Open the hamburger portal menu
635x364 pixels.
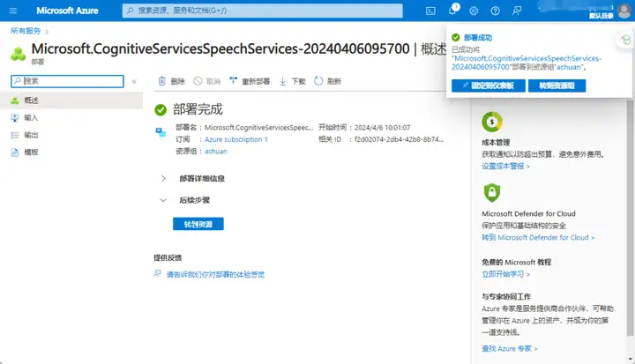[13, 11]
